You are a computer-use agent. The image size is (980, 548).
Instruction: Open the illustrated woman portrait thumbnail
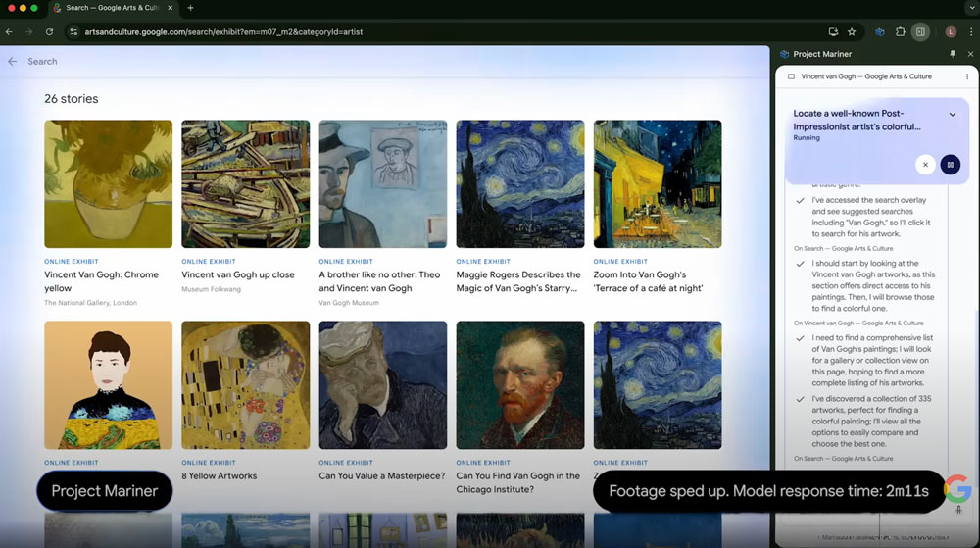108,385
